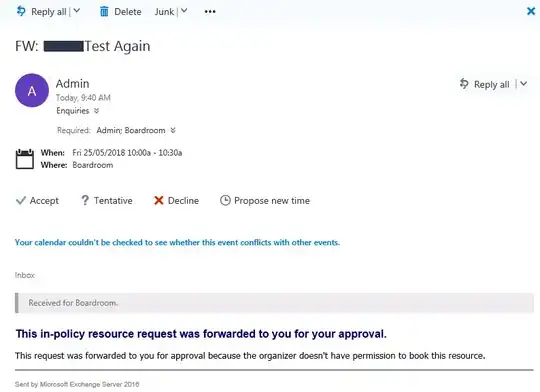Click the calendar conflicts warning link
The image size is (540, 392).
click(x=177, y=243)
